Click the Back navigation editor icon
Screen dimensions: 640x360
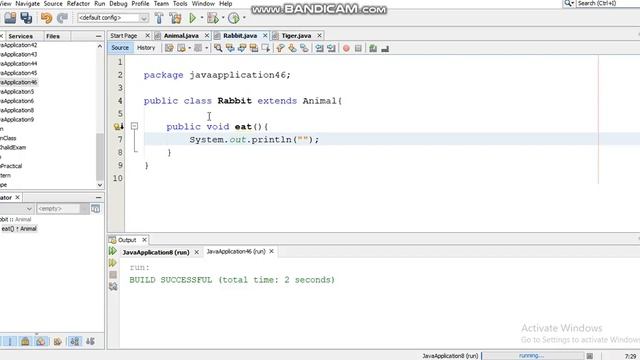181,48
